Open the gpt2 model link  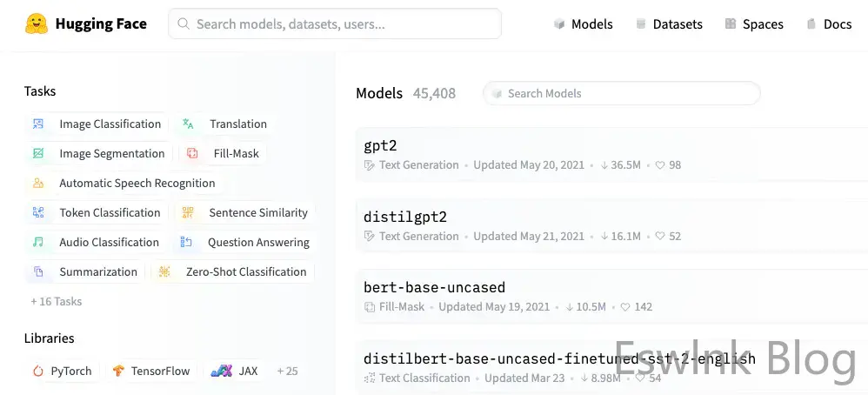380,145
